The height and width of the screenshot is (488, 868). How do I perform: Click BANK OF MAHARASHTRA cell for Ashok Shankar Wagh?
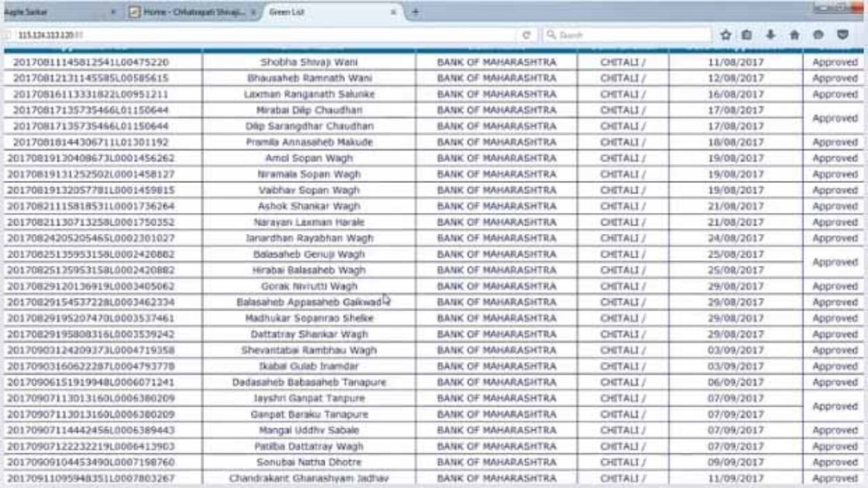click(496, 206)
